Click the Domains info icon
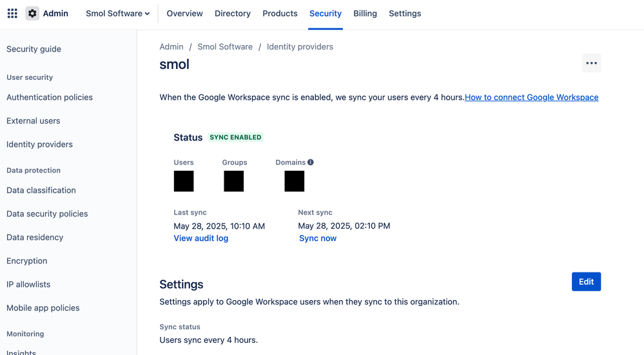The width and height of the screenshot is (644, 355). [x=311, y=162]
